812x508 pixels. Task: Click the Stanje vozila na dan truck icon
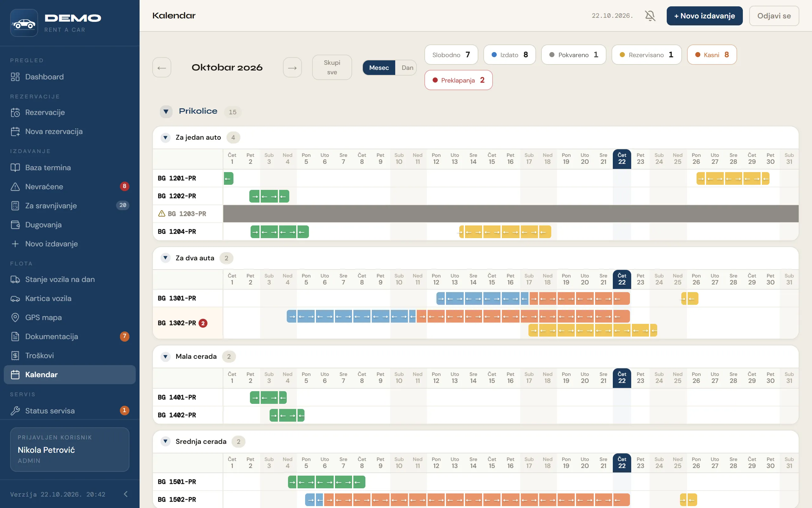[15, 279]
